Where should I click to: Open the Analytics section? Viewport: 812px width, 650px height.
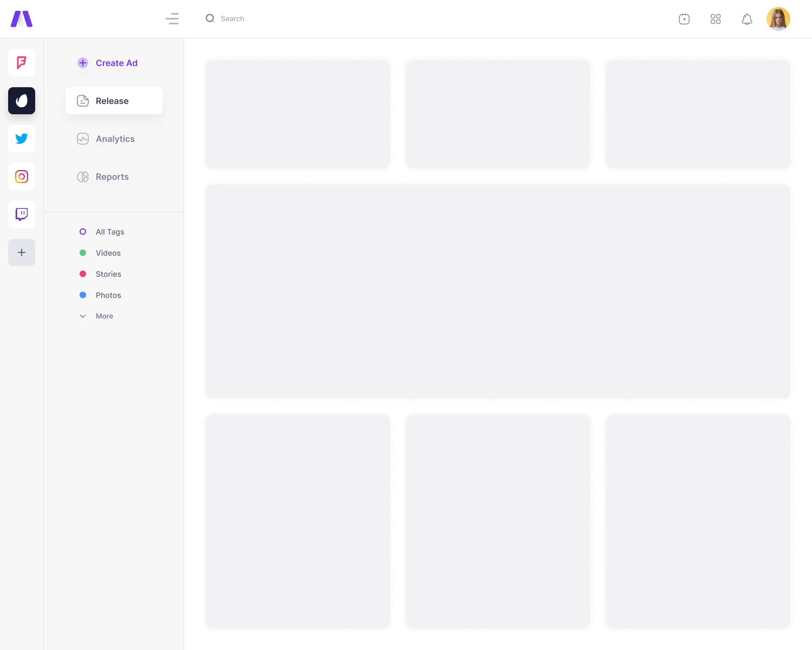coord(114,139)
